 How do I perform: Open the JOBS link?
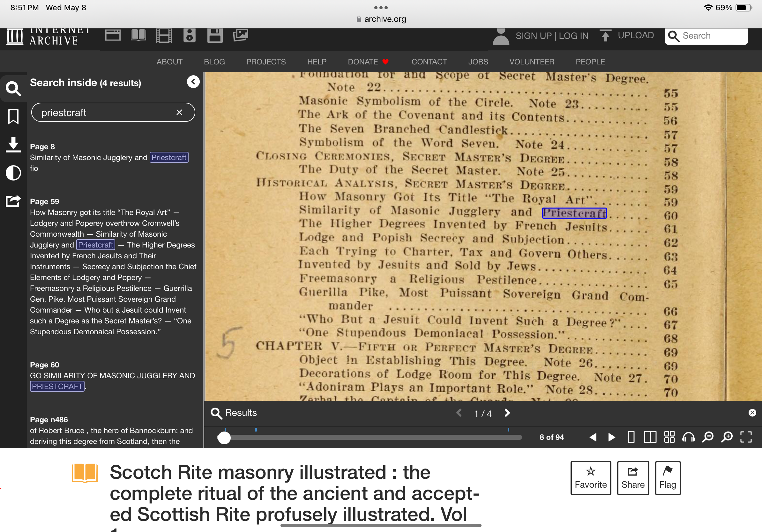[x=478, y=62]
